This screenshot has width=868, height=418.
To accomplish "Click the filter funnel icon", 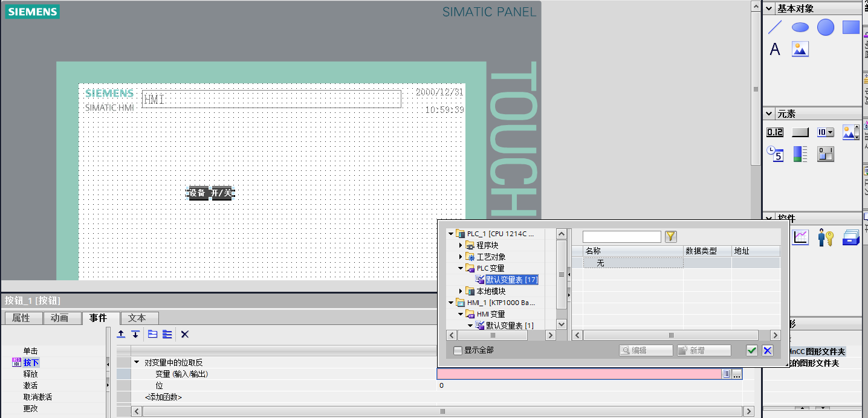I will click(x=671, y=237).
